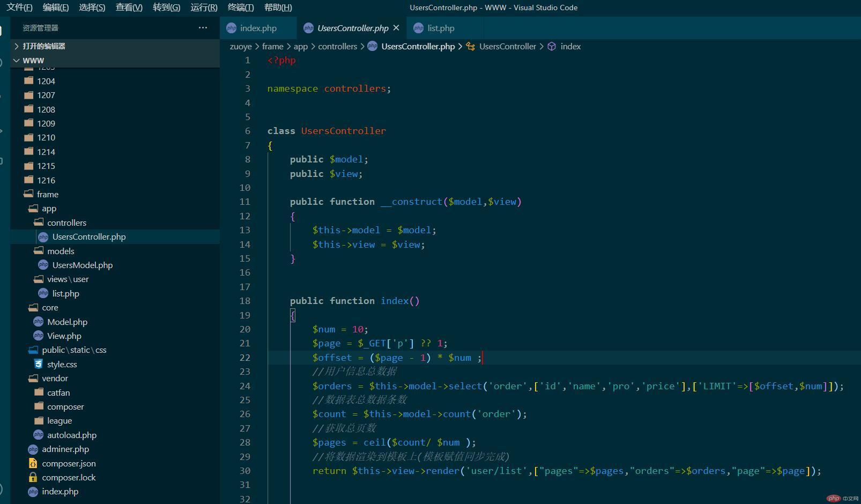Open list.php from file tree
Screen dimensions: 861x504
(115, 293)
